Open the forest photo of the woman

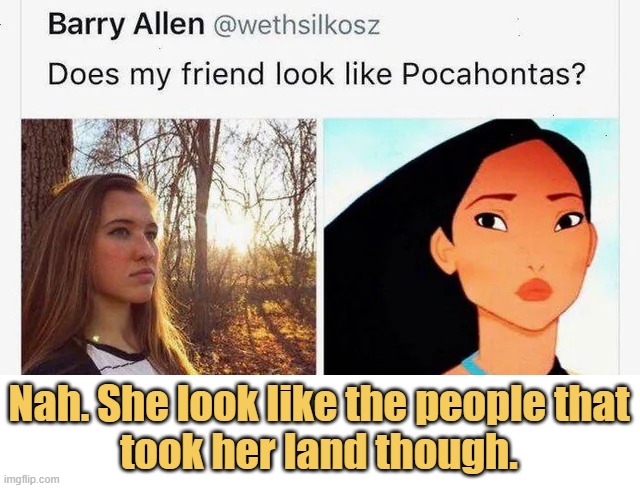click(169, 246)
